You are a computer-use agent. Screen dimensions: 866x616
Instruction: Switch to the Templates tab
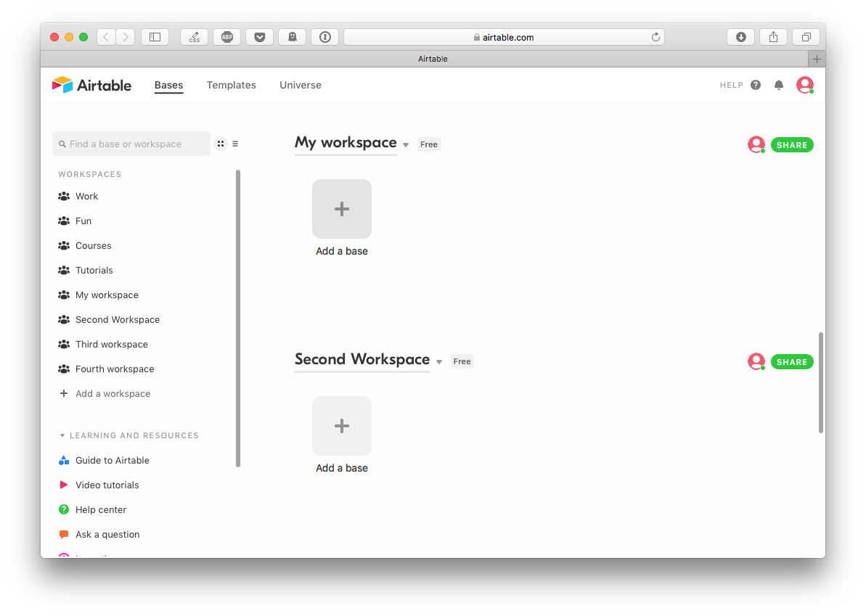coord(231,85)
